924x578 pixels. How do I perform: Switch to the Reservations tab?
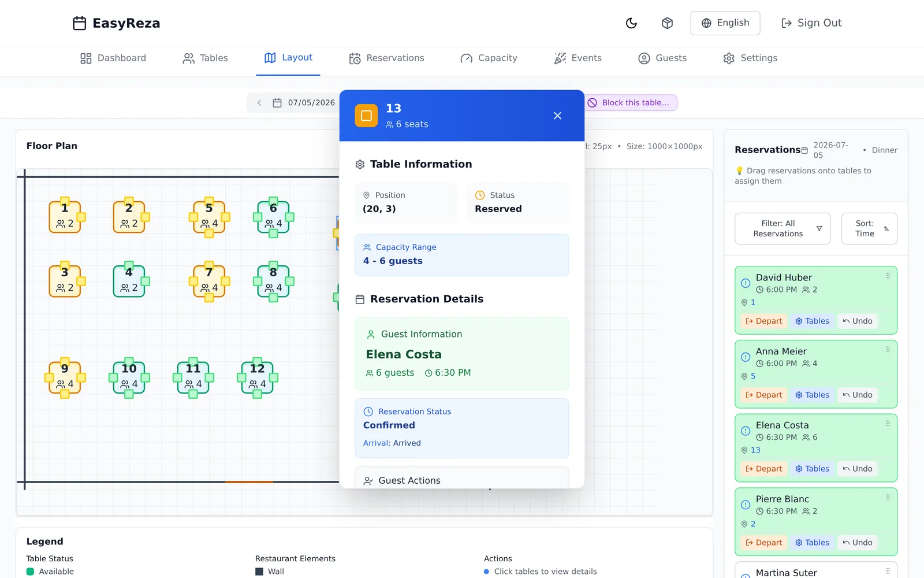[387, 58]
